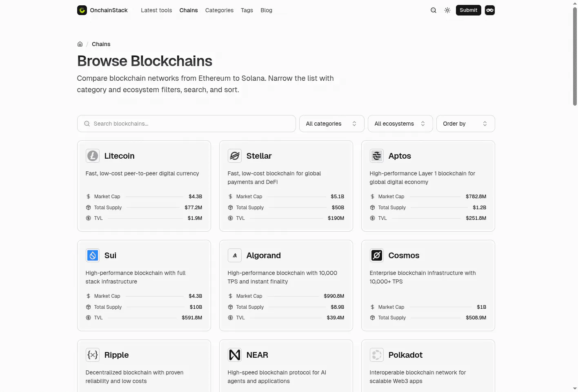The image size is (578, 392).
Task: Click Stellar TVL coin icon
Action: 230,218
